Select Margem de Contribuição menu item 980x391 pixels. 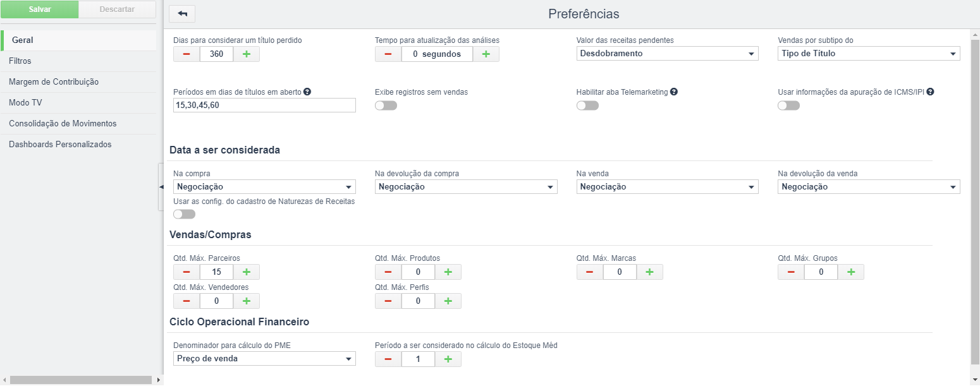point(79,82)
